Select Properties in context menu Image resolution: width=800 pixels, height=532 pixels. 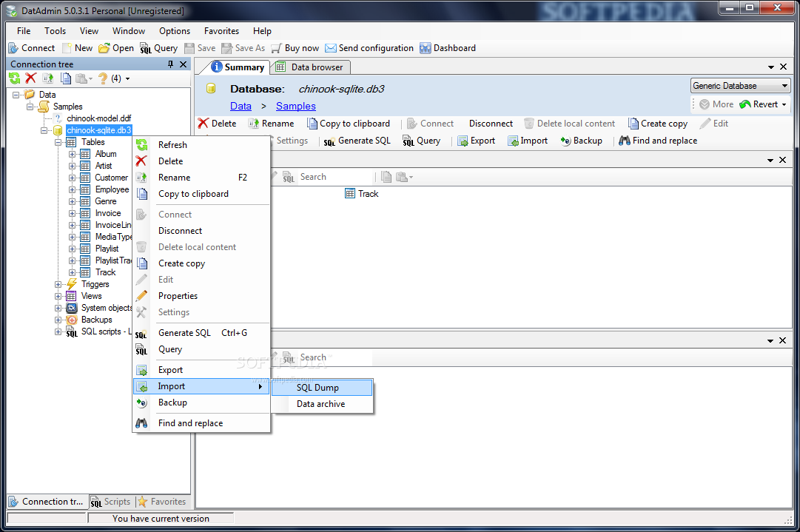pos(201,296)
